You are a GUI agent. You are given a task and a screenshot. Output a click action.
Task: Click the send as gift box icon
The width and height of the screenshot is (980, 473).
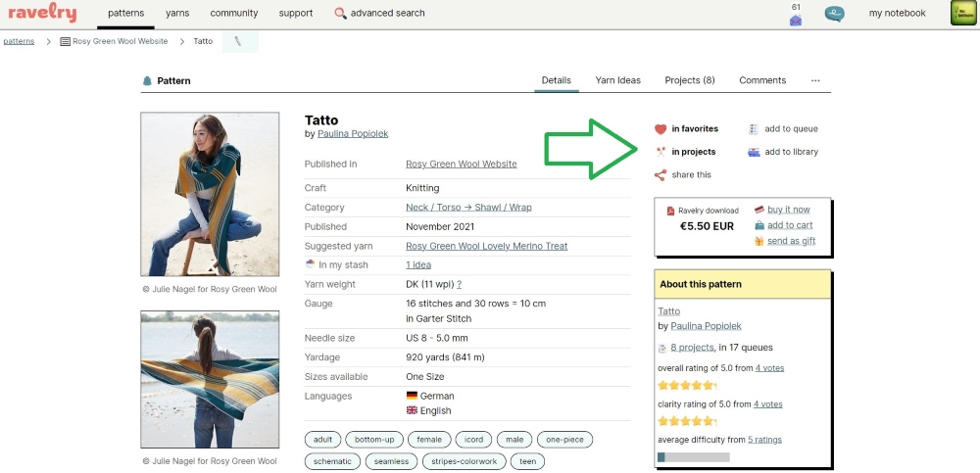point(759,241)
